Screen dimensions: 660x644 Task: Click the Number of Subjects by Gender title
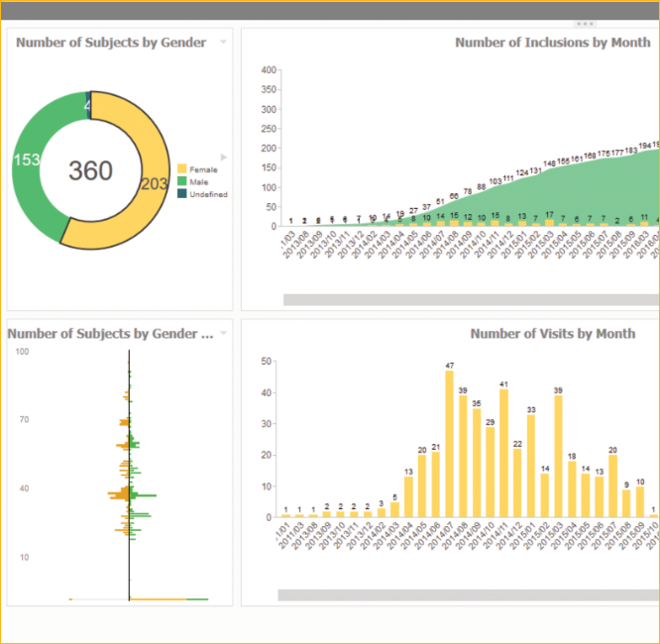[x=111, y=43]
